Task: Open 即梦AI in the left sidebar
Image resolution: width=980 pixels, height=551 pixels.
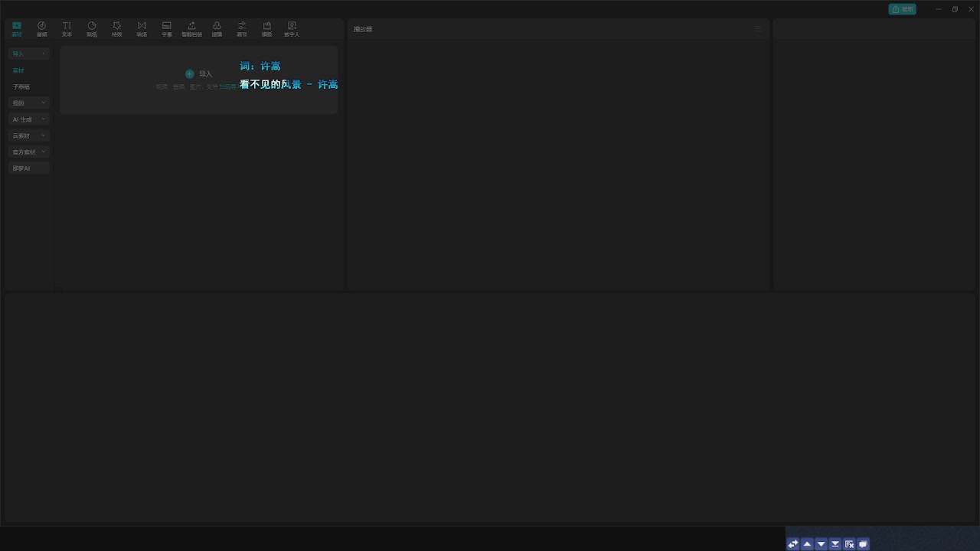Action: click(x=29, y=168)
